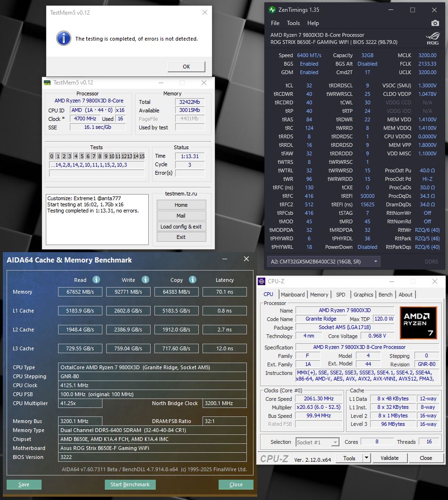Click the ZenTimings app logo icon
The width and height of the screenshot is (448, 500).
(272, 10)
